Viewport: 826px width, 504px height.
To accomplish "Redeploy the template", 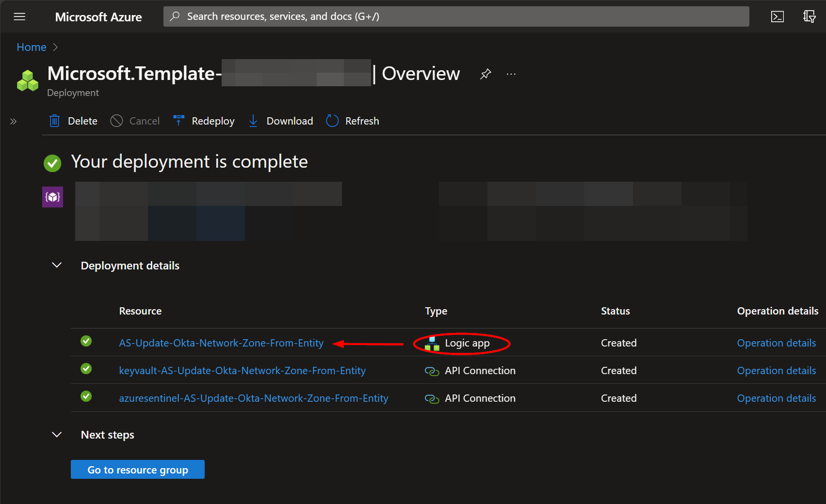I will 213,121.
